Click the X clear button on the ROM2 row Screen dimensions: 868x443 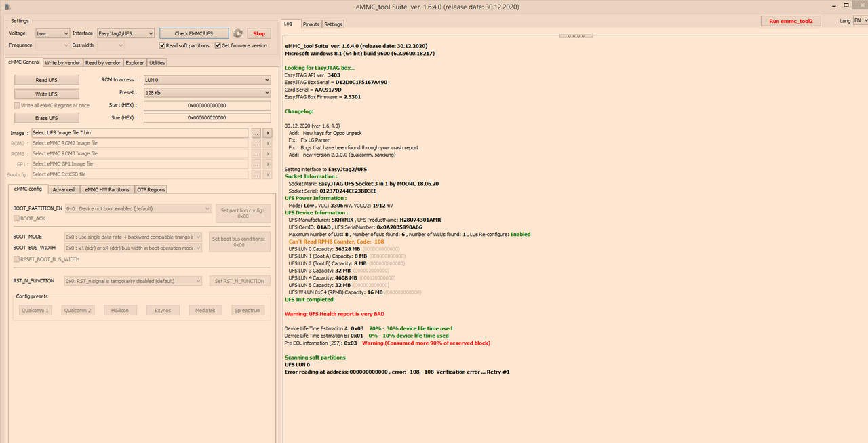click(x=267, y=143)
